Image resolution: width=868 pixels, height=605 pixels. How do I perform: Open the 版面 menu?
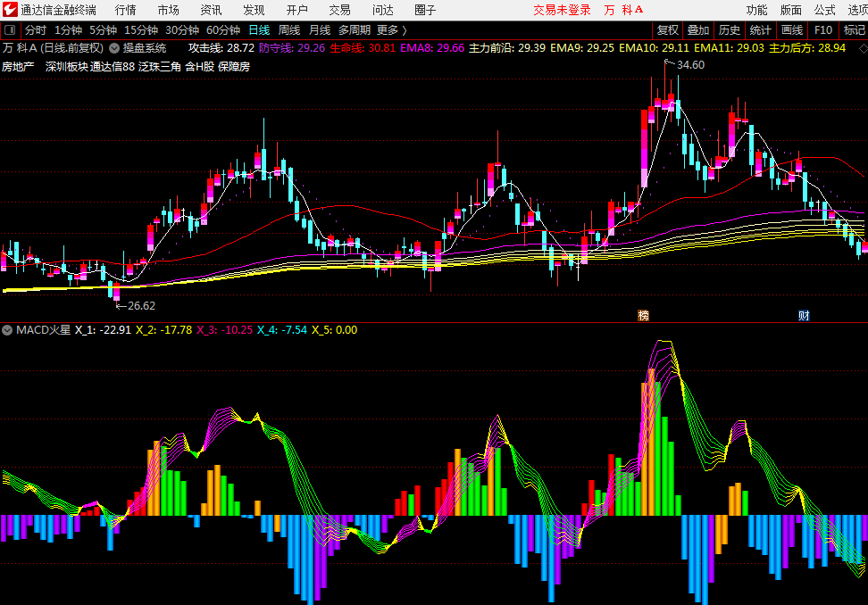tap(791, 10)
